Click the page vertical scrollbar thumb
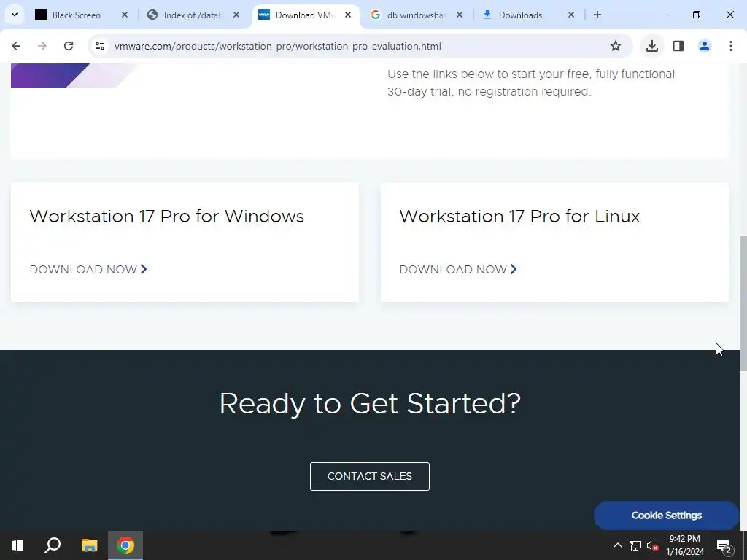 [743, 303]
